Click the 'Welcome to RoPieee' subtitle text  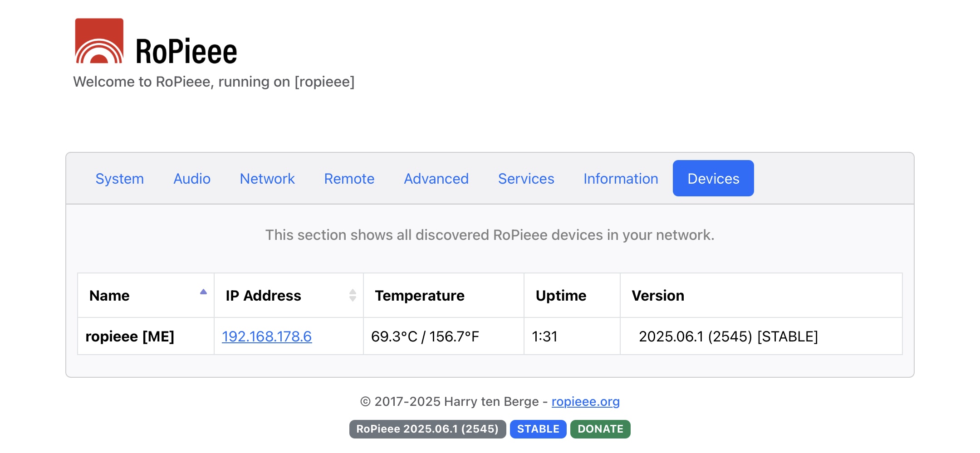pyautogui.click(x=214, y=82)
